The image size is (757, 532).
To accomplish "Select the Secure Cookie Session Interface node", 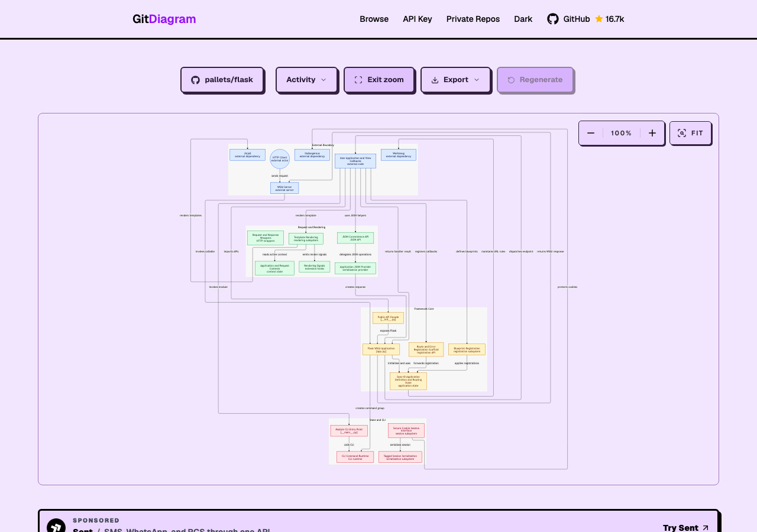I will click(x=406, y=431).
